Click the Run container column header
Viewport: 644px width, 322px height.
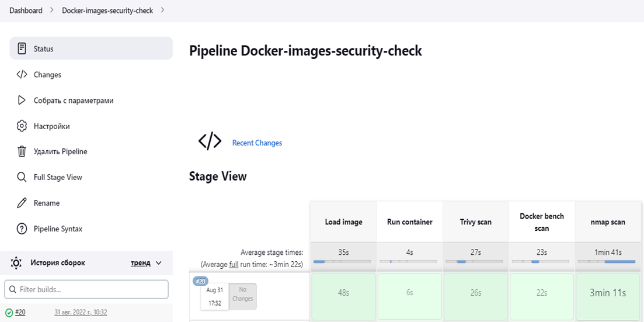[409, 222]
